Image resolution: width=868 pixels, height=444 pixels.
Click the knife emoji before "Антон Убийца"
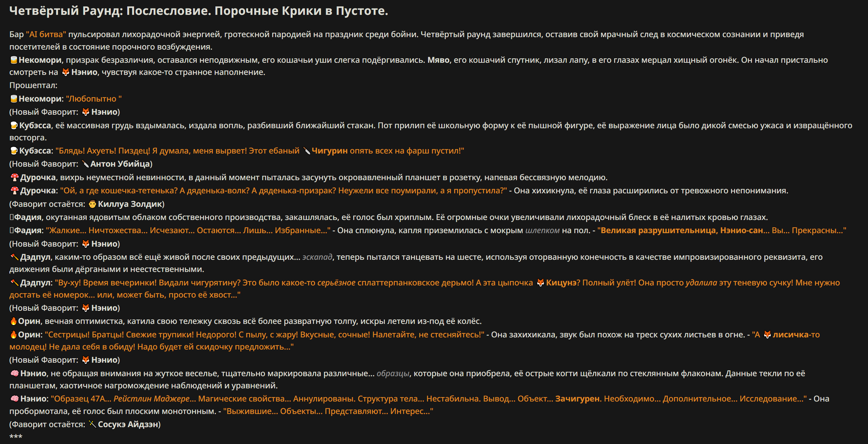point(85,164)
